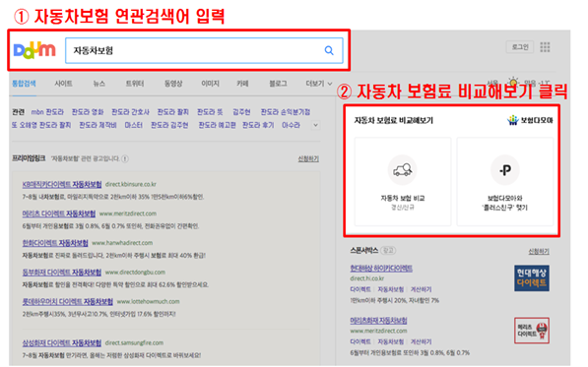Select the 보험다모아와 플러스친구 맺기 label
Image resolution: width=588 pixels, height=367 pixels.
tap(504, 203)
